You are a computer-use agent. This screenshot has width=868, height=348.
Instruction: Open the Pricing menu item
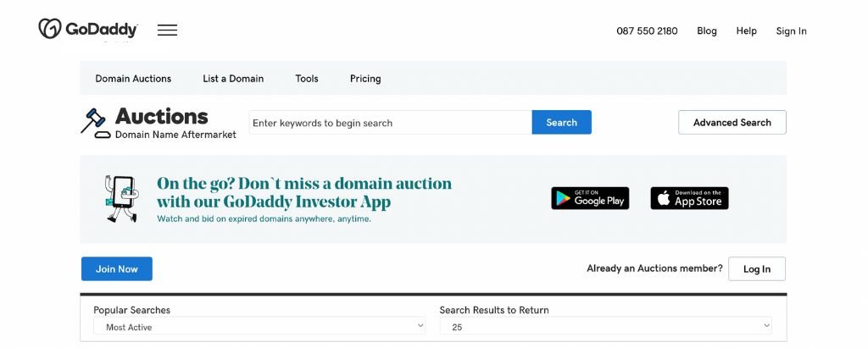pos(365,79)
